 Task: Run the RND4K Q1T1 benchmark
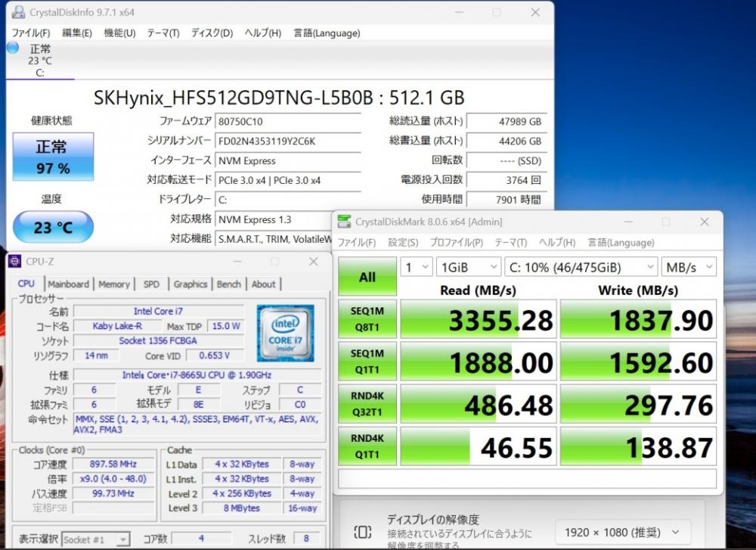coord(367,446)
